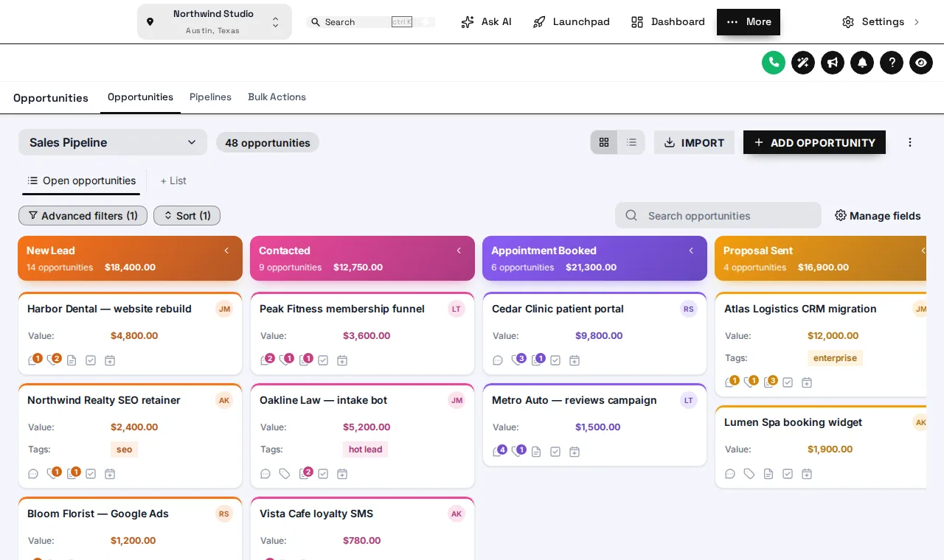The image size is (944, 560).
Task: Click the JM avatar on Harbor Dental card
Action: [x=224, y=309]
